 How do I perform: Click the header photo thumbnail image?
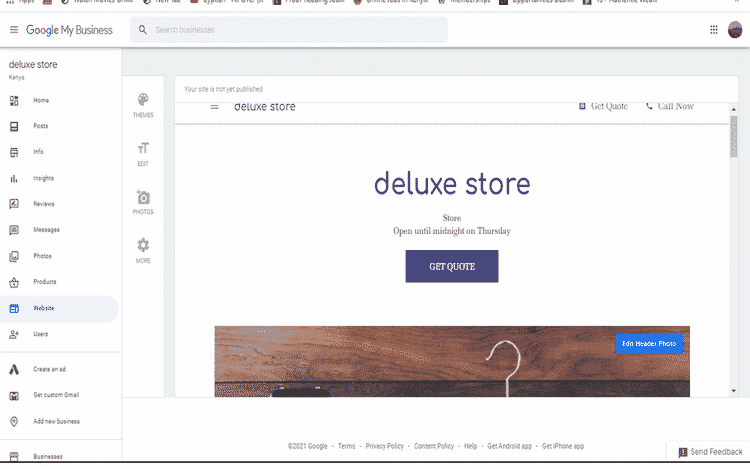pyautogui.click(x=452, y=361)
